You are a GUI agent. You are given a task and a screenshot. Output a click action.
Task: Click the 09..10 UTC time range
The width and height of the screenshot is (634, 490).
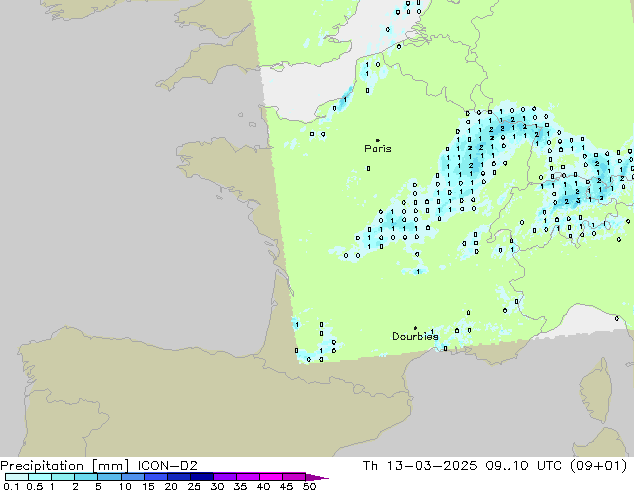point(524,466)
